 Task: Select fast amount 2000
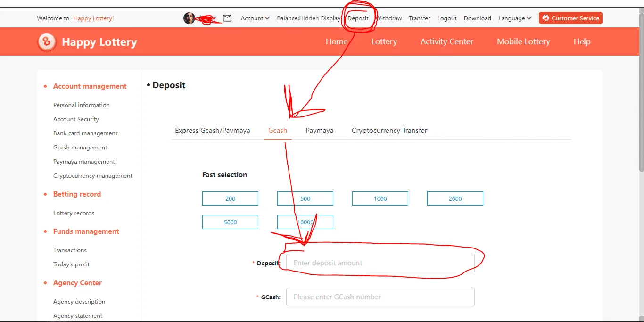[455, 198]
